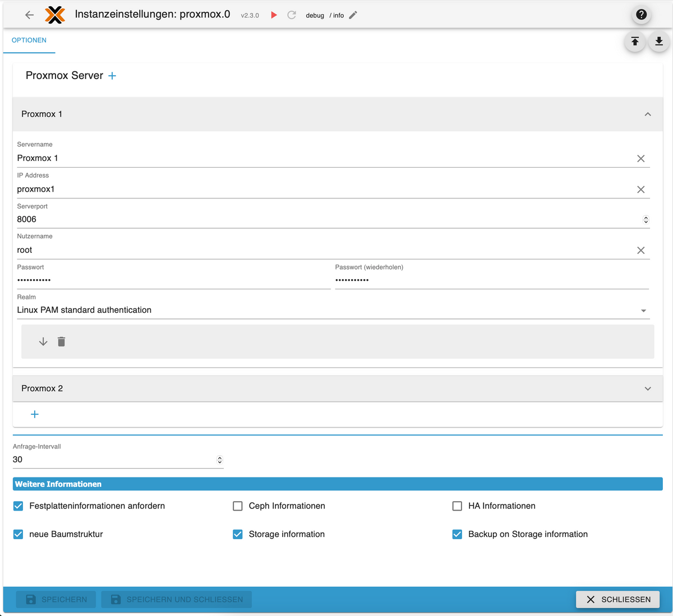
Task: Click the upload configuration icon
Action: [x=635, y=41]
